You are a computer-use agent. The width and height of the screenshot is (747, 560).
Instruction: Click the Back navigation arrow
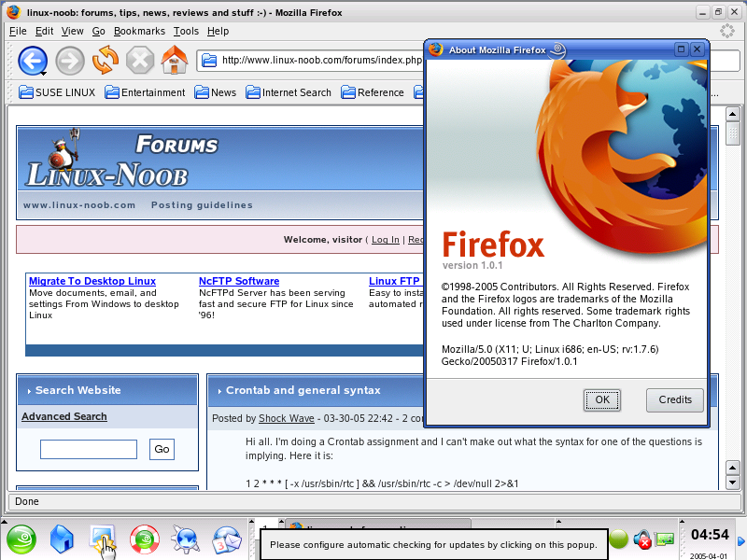[x=33, y=61]
